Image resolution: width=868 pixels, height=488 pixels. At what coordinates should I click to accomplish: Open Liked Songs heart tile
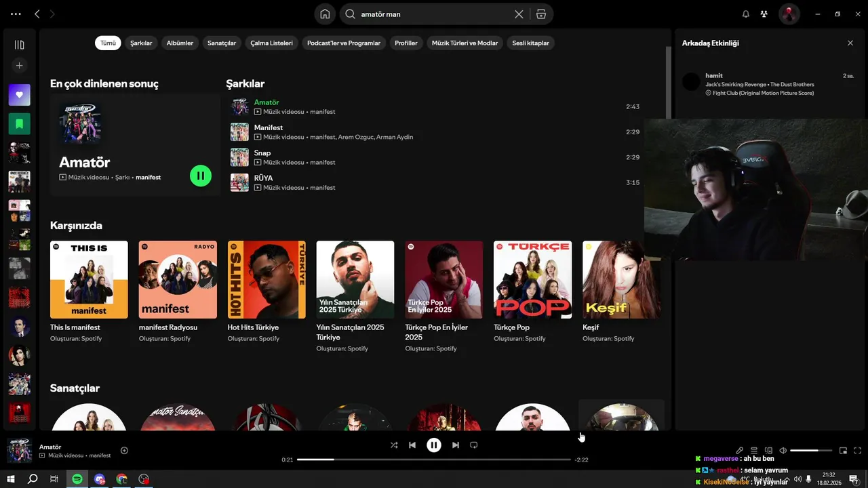coord(19,95)
